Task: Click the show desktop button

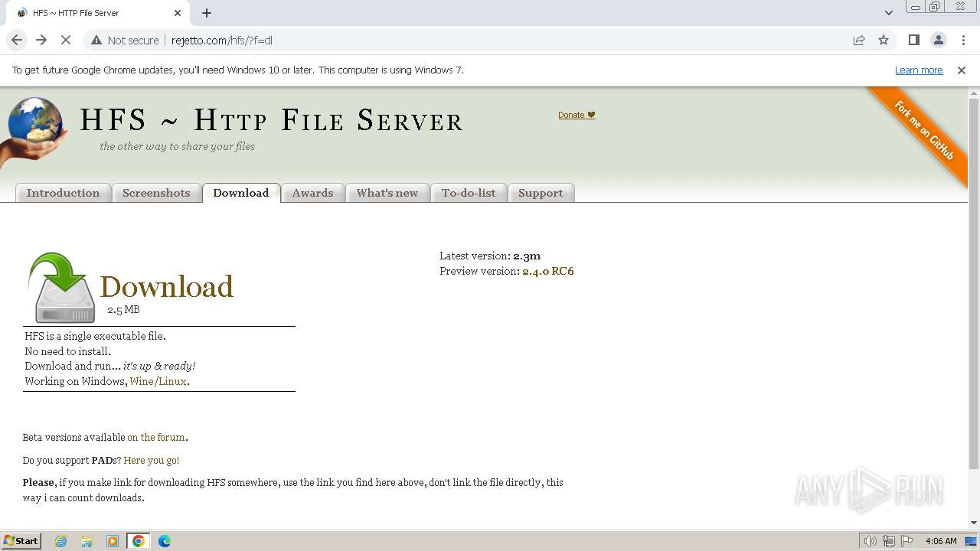Action: [972, 541]
